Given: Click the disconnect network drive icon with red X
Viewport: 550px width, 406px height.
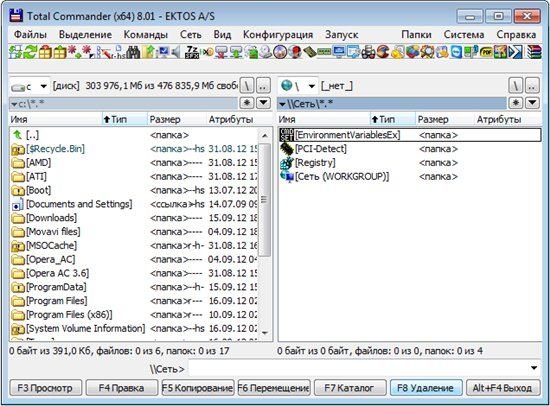Looking at the screenshot, I should coord(221,52).
